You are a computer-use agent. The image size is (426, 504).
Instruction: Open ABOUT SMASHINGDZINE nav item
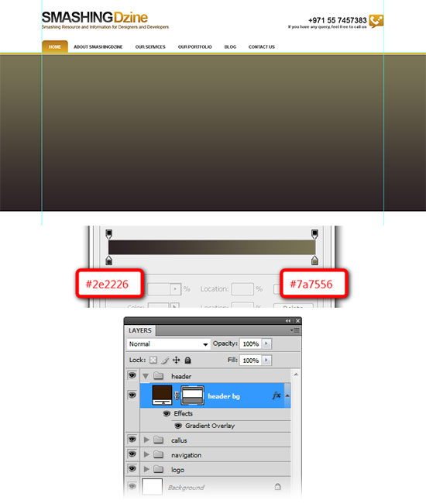(x=98, y=47)
